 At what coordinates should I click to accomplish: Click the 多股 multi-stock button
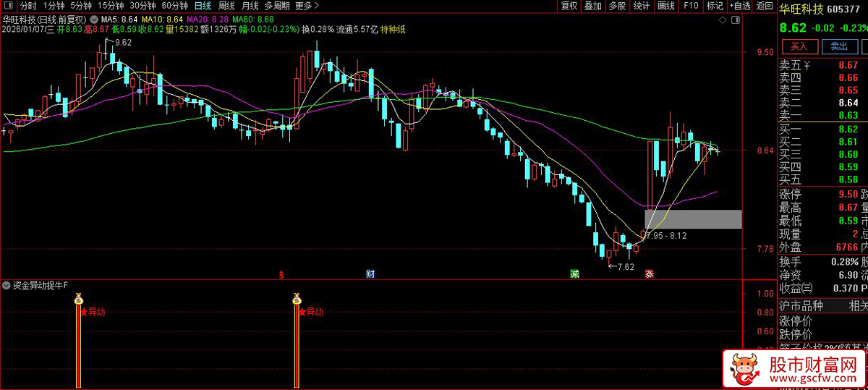[617, 6]
